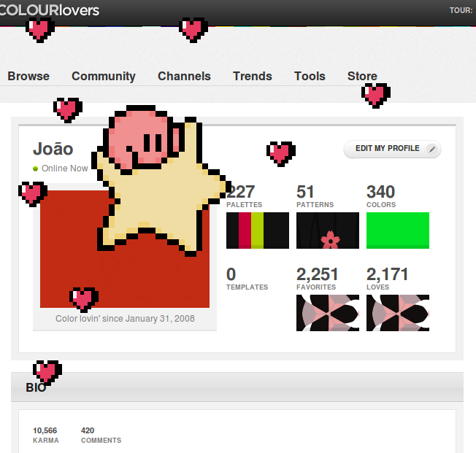Open the red profile avatar image

coord(125,249)
